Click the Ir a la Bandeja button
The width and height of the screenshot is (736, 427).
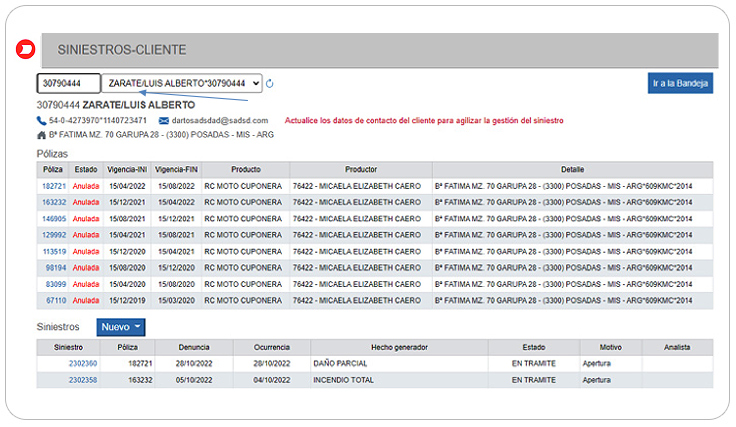[680, 84]
